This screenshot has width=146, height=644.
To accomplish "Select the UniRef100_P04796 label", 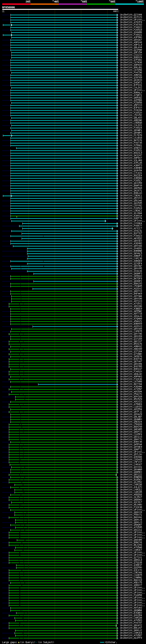I will coord(131,72).
